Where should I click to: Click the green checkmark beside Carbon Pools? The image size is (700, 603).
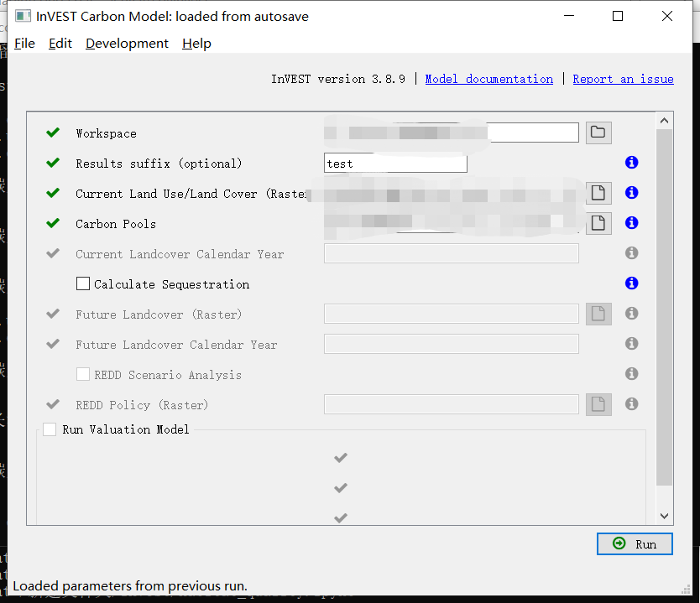pyautogui.click(x=53, y=223)
